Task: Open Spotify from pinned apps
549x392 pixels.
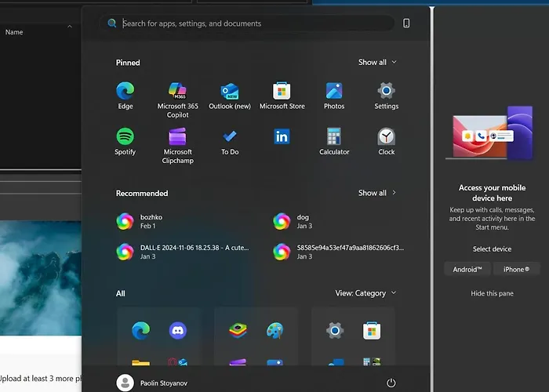Action: click(125, 137)
